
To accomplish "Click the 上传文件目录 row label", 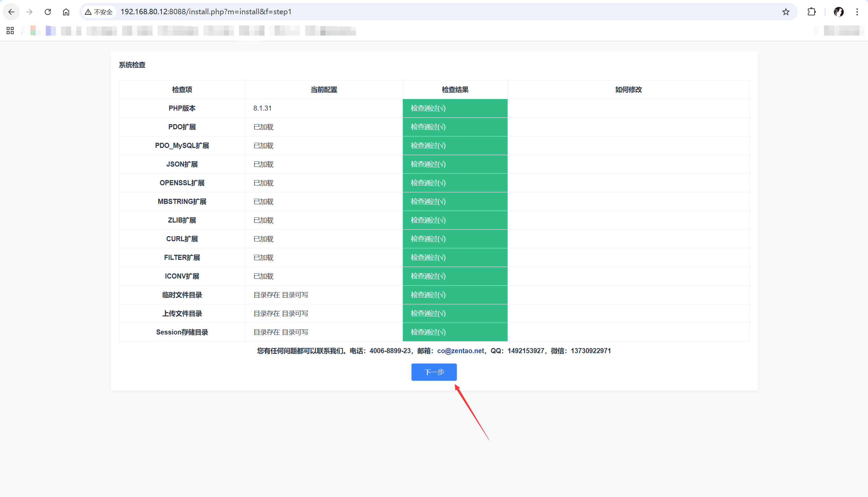I will 182,313.
